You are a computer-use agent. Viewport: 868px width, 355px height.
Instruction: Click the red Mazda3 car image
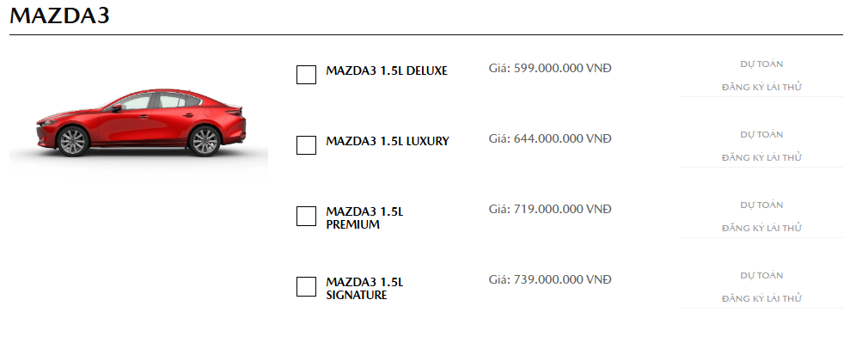pyautogui.click(x=139, y=123)
